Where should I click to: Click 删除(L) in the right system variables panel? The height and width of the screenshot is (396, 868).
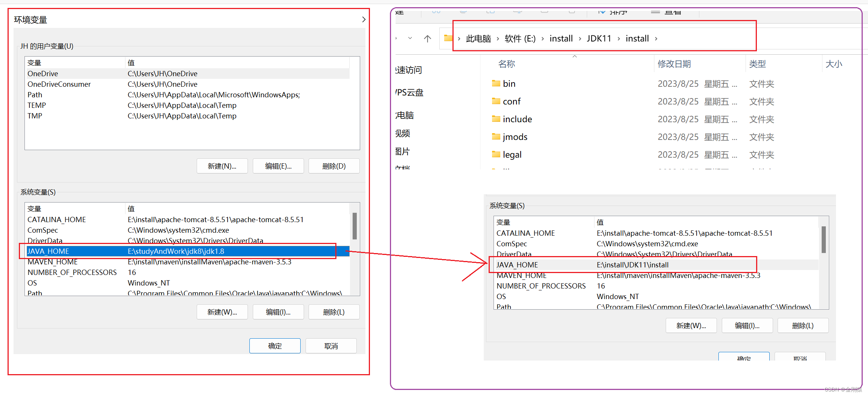[803, 325]
